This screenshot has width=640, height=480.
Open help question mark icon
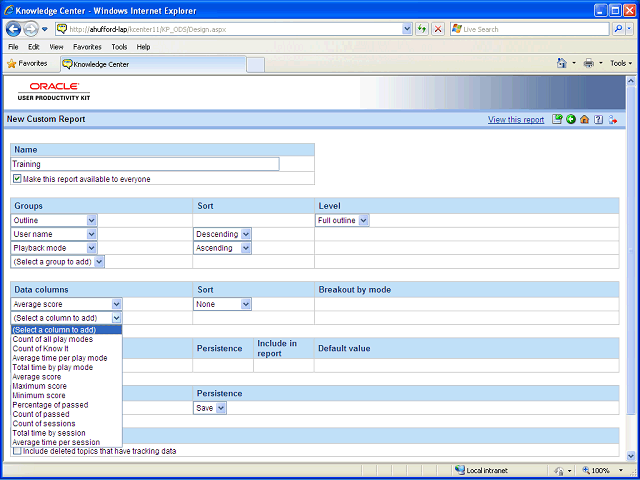598,119
